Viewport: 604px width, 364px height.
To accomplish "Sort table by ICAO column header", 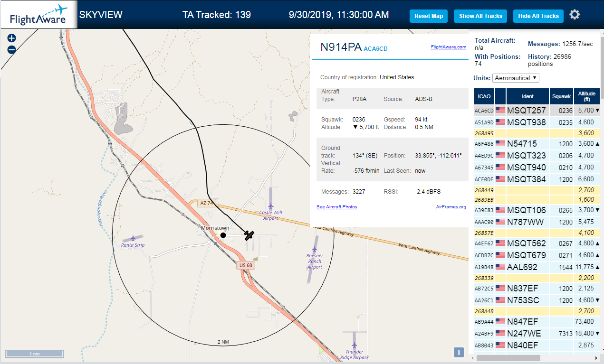I will tap(484, 96).
